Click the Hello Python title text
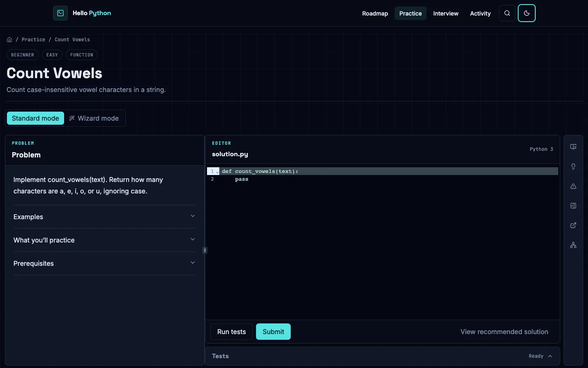This screenshot has height=368, width=588. point(92,13)
